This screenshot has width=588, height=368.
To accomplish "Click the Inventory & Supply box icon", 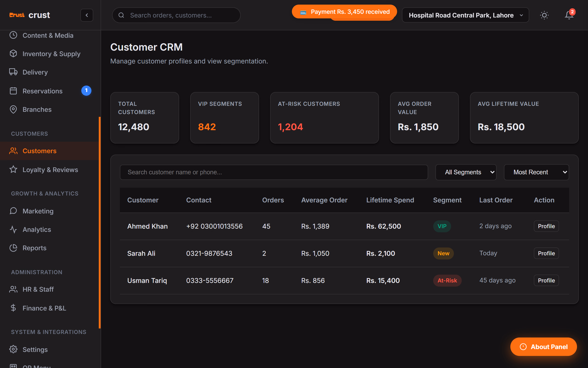I will coord(13,54).
